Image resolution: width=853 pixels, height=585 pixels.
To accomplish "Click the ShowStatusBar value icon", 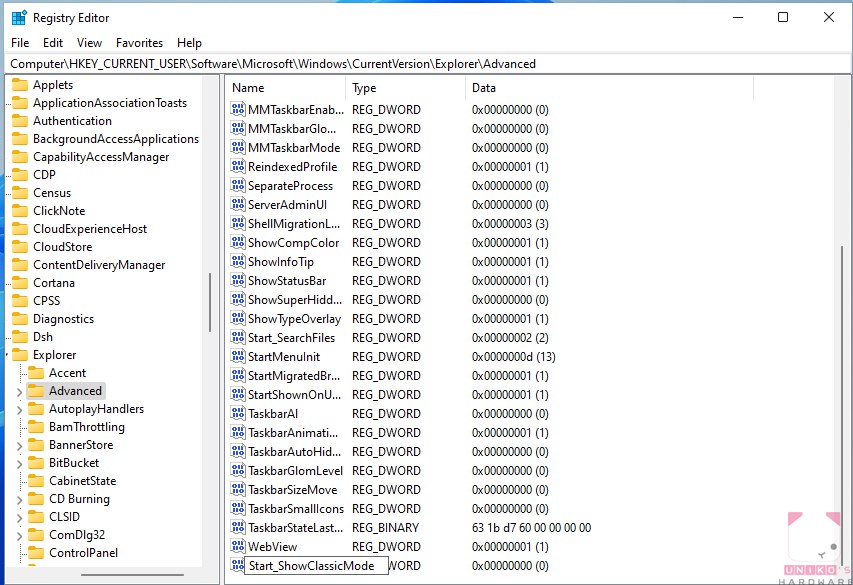I will click(238, 281).
